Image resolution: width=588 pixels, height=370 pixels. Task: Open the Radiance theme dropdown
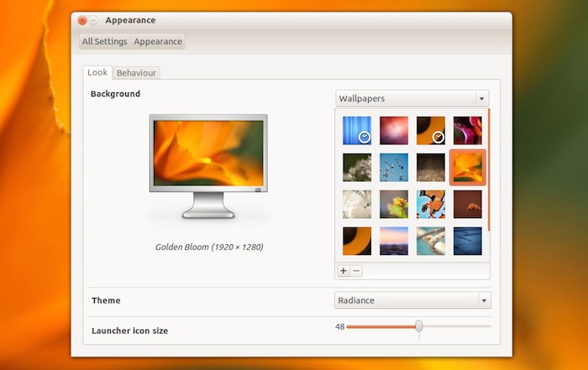click(x=412, y=300)
